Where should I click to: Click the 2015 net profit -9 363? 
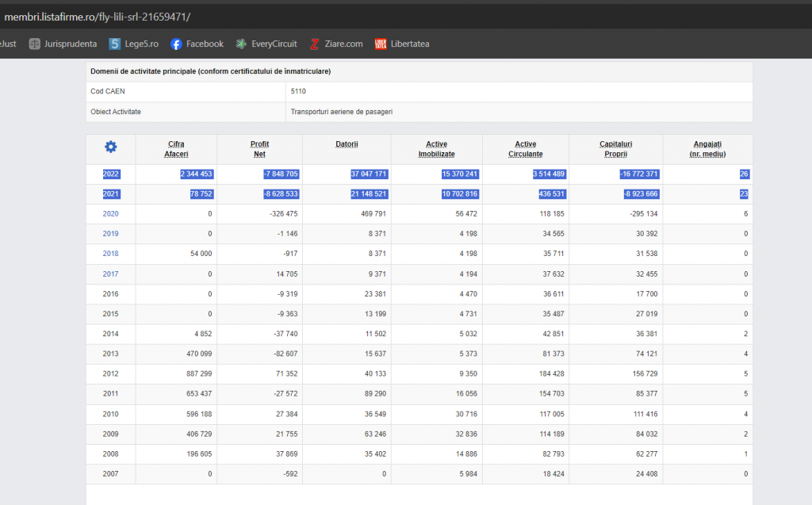tap(288, 314)
